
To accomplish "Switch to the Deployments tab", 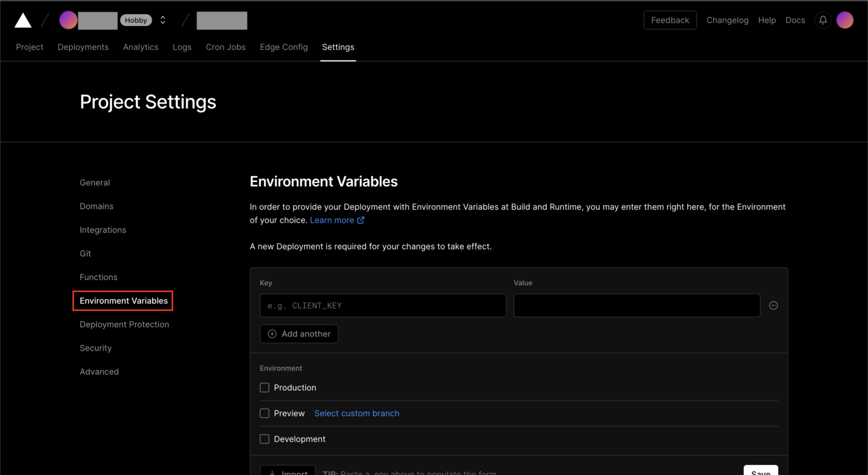I will tap(83, 47).
